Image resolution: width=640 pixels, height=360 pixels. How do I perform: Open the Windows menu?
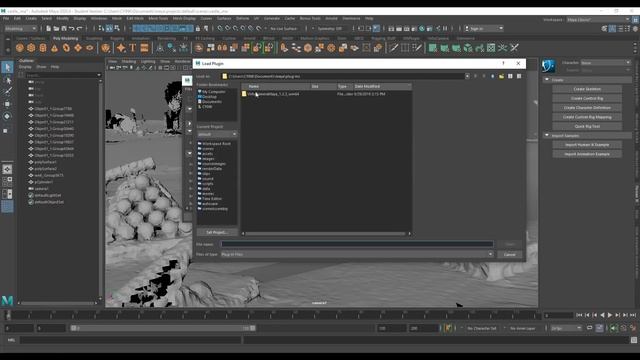pos(99,18)
